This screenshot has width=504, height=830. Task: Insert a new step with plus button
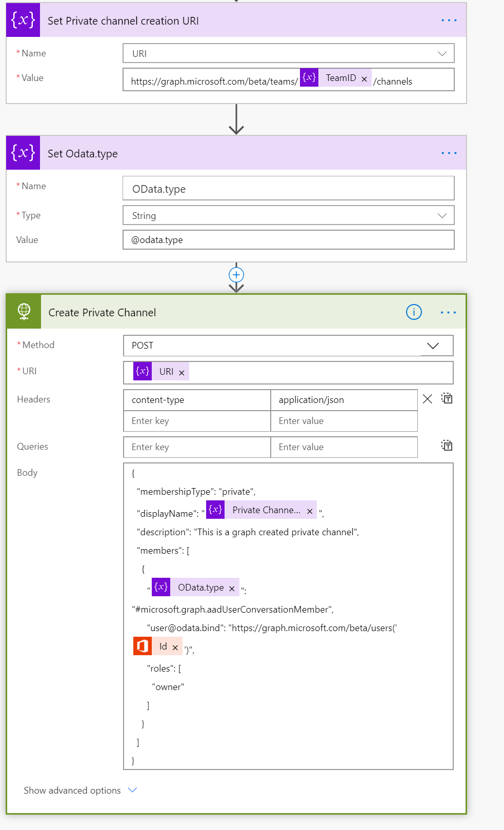tap(236, 275)
